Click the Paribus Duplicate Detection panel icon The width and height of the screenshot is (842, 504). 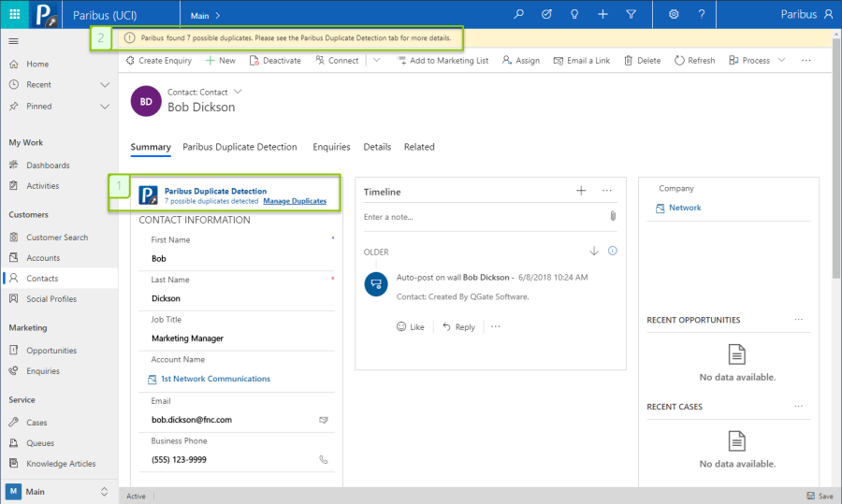click(x=148, y=194)
